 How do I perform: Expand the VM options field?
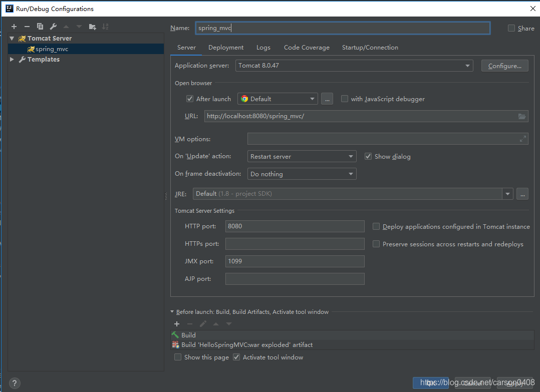point(523,139)
